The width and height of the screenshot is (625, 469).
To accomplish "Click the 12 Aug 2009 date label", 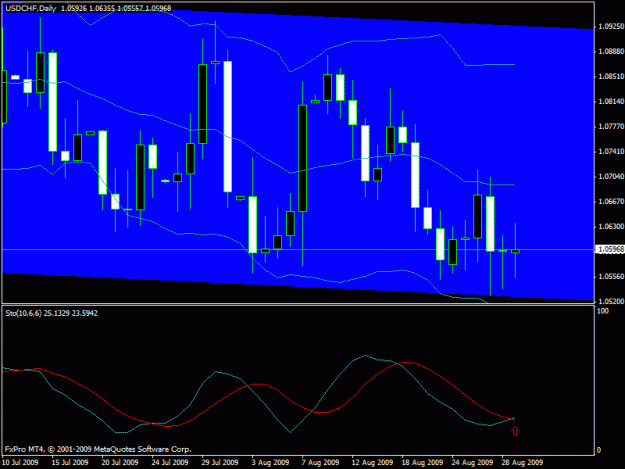I will (372, 462).
